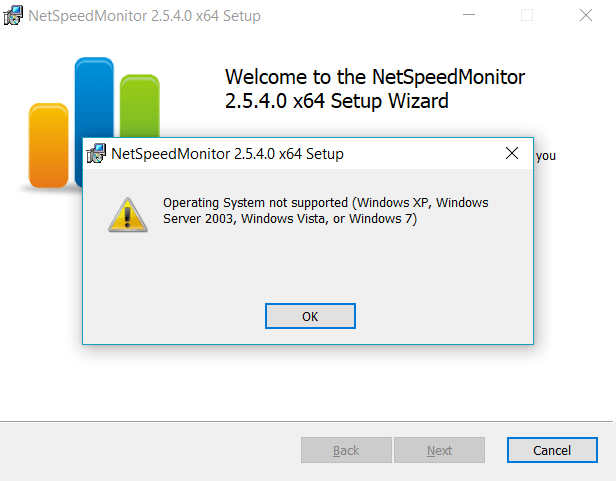Close the main setup wizard window

coord(586,15)
